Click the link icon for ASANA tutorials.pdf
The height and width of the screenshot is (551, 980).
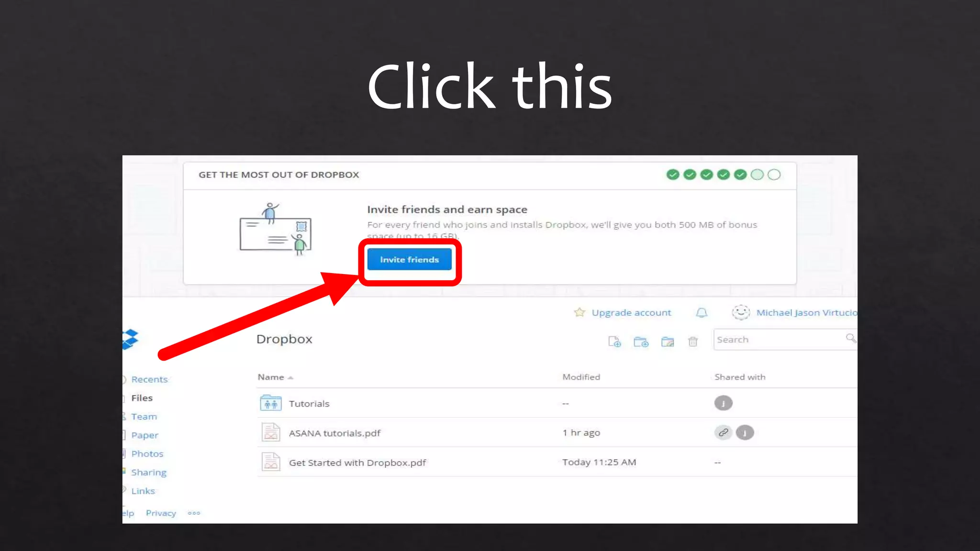pyautogui.click(x=723, y=432)
